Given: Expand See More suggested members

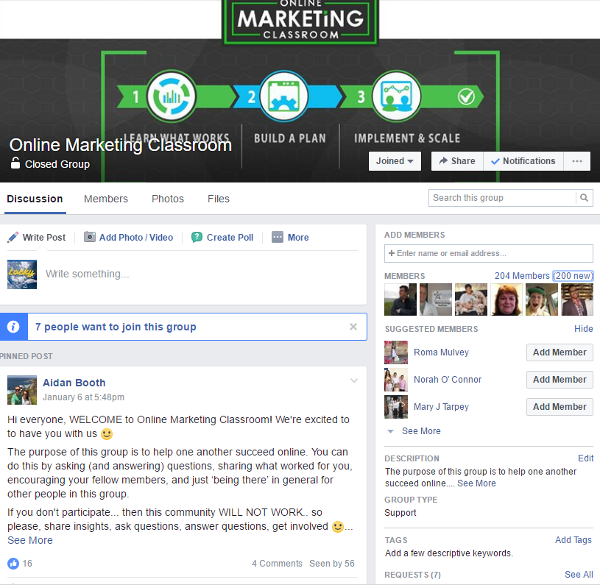Looking at the screenshot, I should (421, 431).
